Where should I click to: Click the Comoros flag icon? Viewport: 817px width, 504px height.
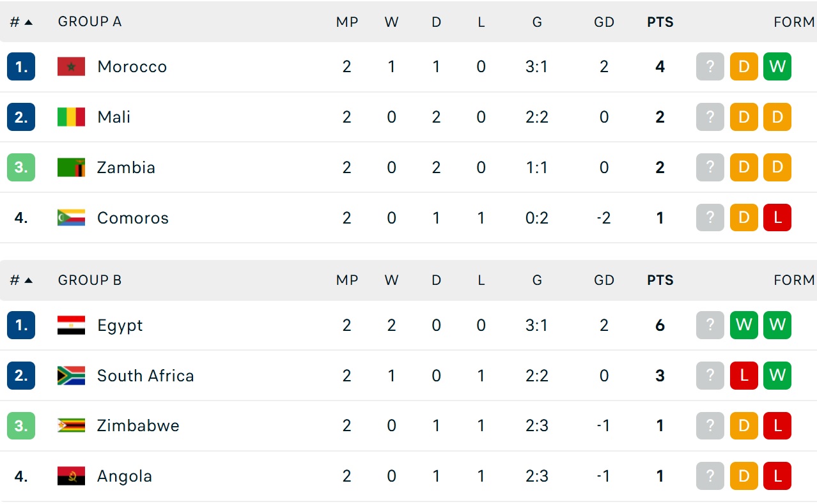pos(71,218)
